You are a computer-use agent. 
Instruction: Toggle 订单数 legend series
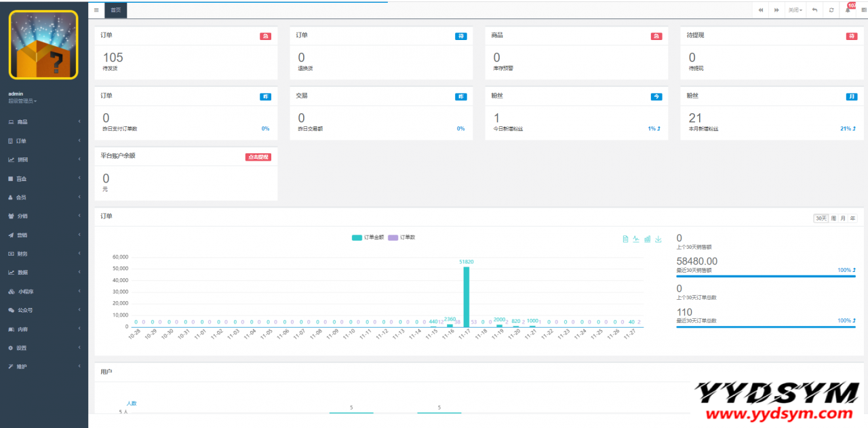pos(401,237)
